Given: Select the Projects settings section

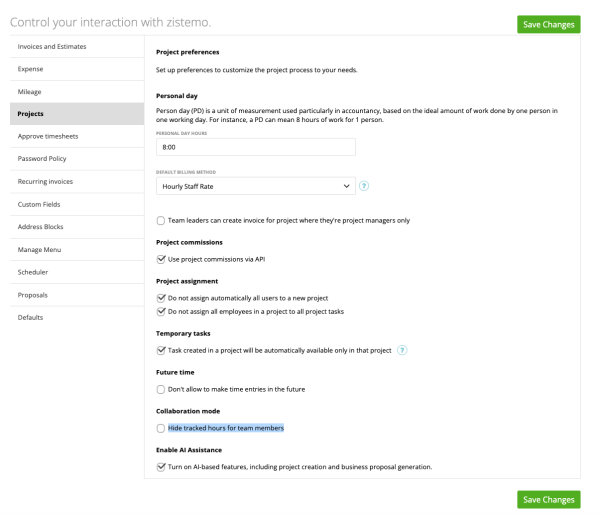Looking at the screenshot, I should (x=77, y=114).
